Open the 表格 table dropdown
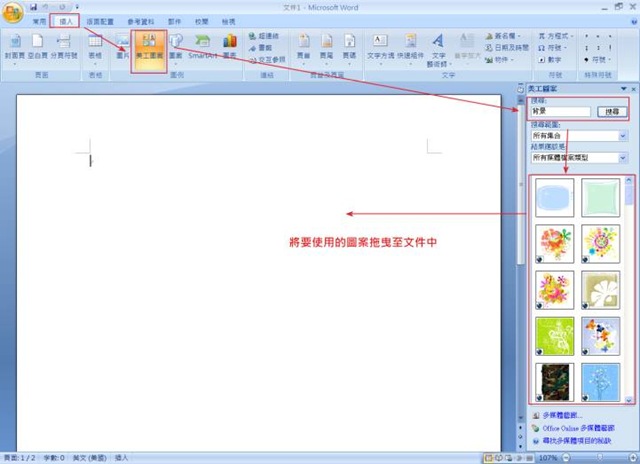Image resolution: width=640 pixels, height=464 pixels. (x=95, y=49)
